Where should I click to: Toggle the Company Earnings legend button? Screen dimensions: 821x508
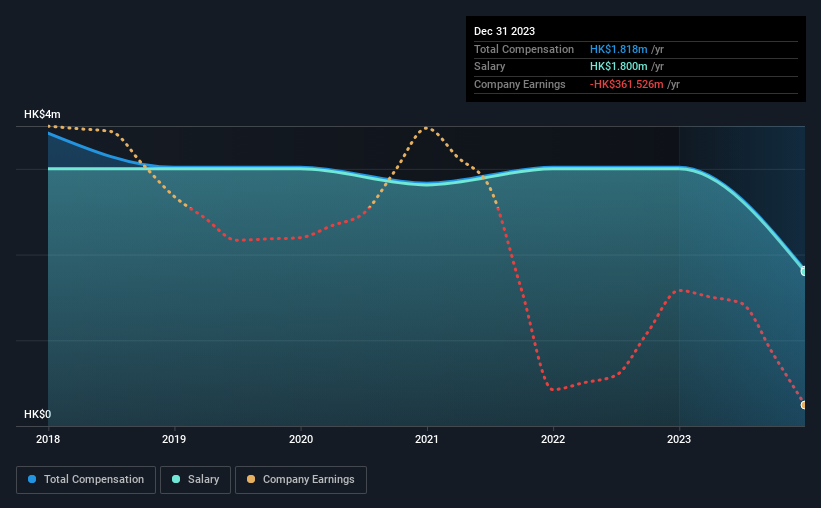tap(301, 480)
